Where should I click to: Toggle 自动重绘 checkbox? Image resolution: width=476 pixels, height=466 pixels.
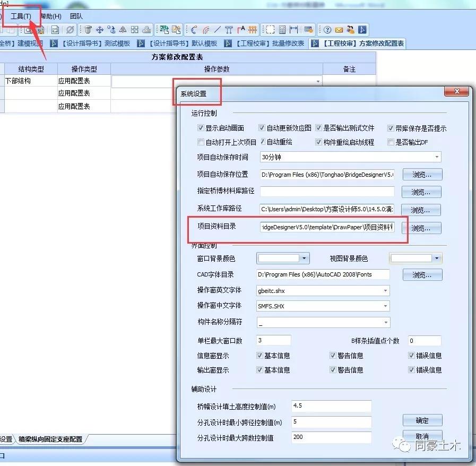click(x=262, y=142)
